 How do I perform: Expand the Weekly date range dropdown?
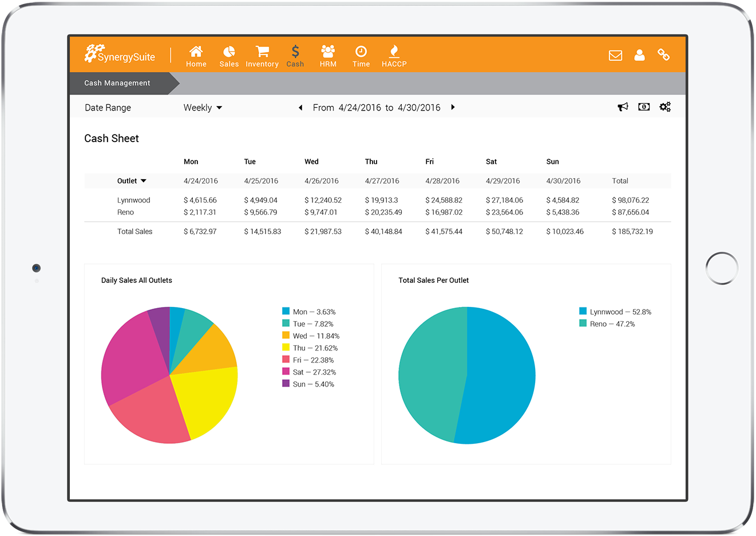click(203, 107)
